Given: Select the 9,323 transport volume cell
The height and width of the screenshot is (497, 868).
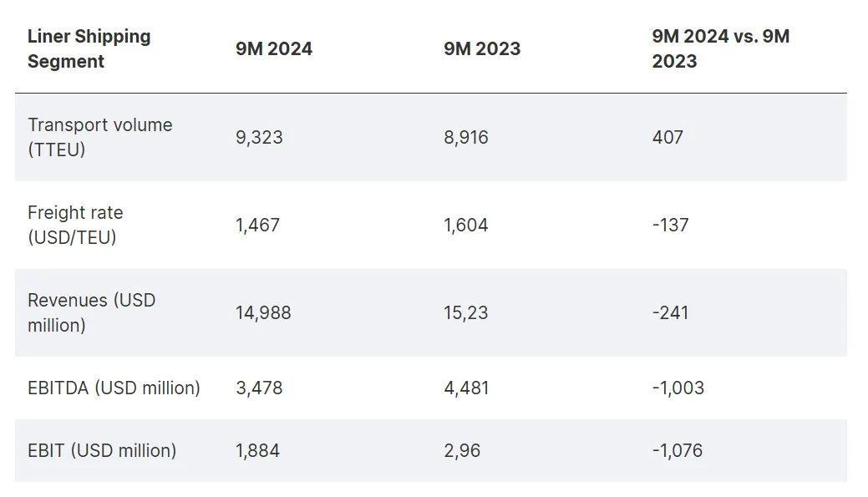Looking at the screenshot, I should click(x=259, y=137).
